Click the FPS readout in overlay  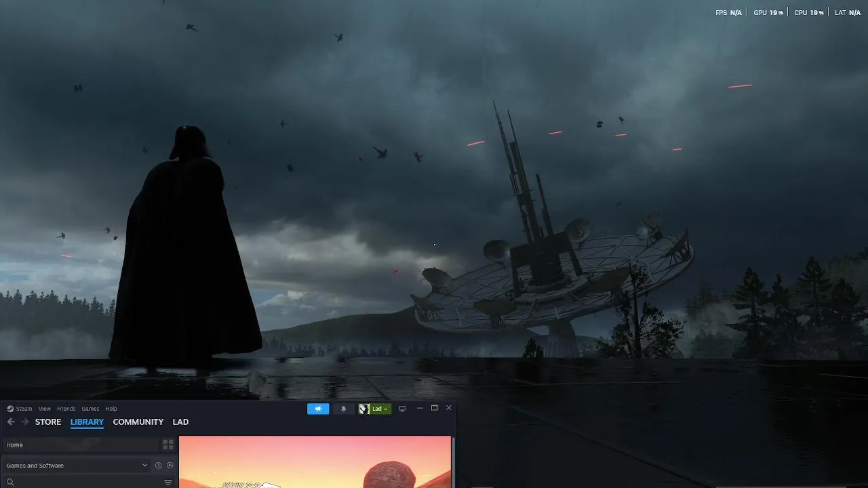point(728,12)
